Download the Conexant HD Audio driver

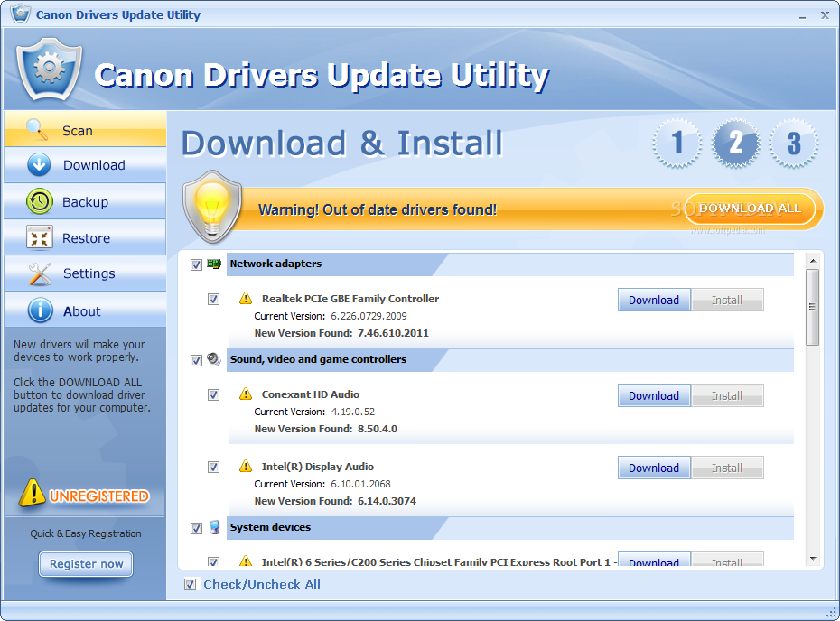coord(654,395)
